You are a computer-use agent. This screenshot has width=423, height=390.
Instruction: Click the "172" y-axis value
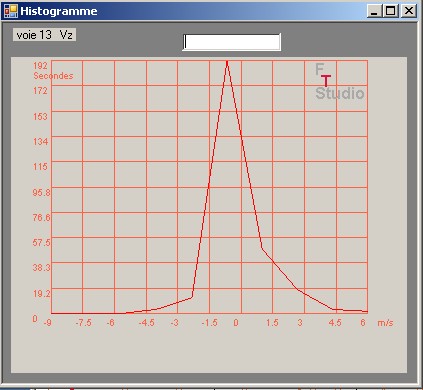coord(40,90)
